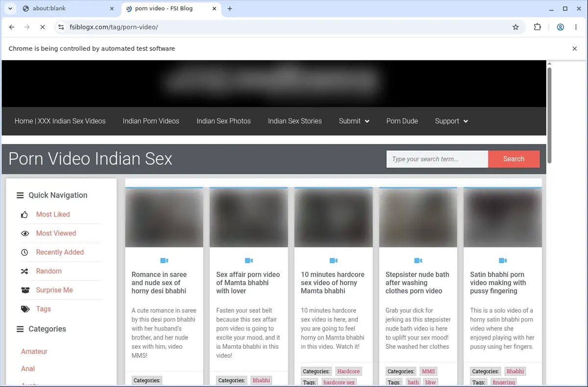The image size is (588, 387).
Task: Select the FSI Blog browser tab
Action: 169,8
